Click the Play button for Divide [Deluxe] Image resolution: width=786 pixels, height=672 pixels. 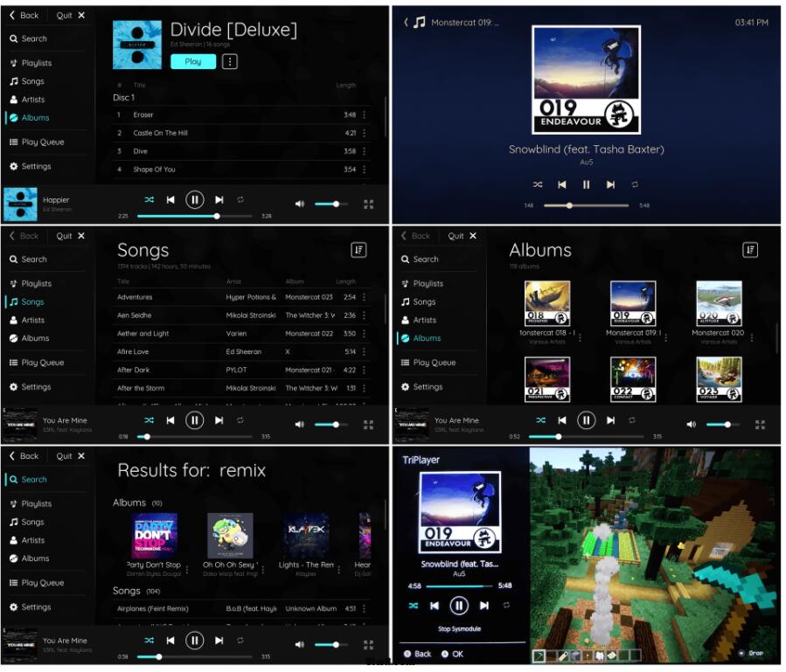pyautogui.click(x=193, y=62)
